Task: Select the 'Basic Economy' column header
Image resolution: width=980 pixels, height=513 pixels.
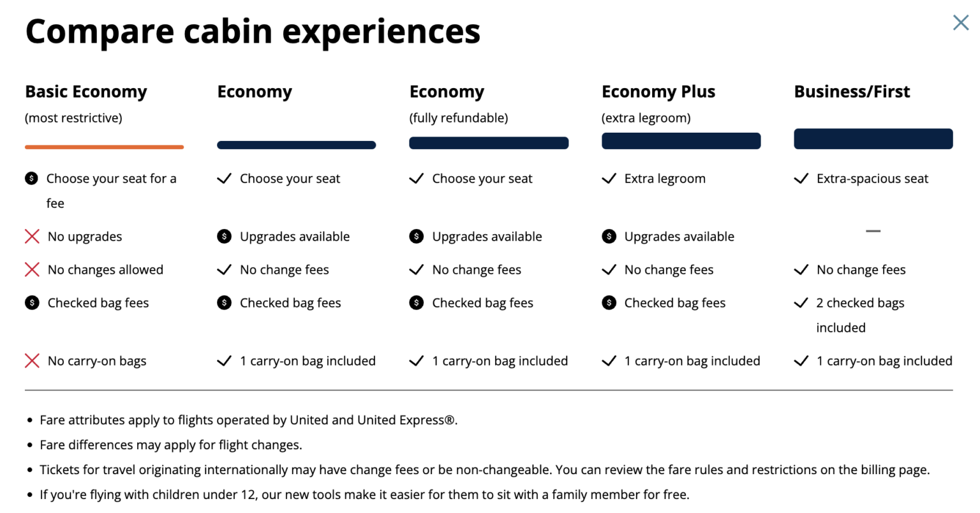Action: click(x=85, y=91)
